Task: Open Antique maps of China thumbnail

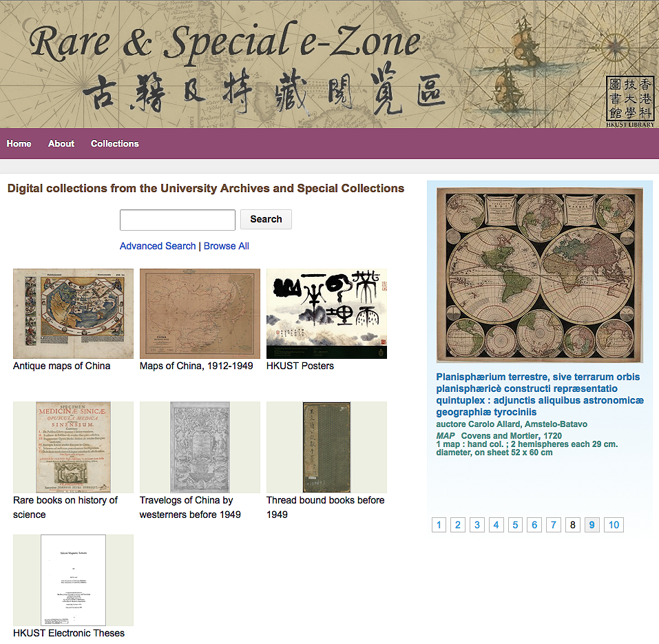Action: tap(73, 313)
